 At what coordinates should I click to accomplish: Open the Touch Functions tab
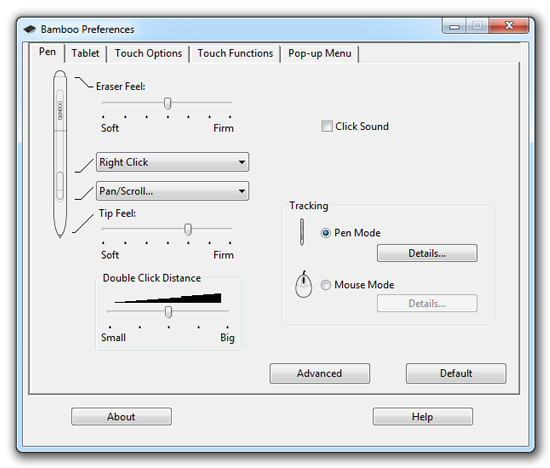235,53
